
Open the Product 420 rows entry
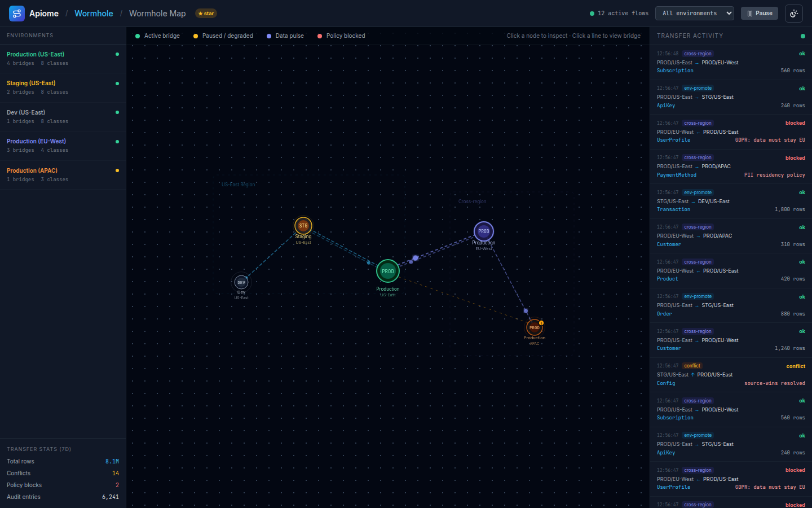coord(731,270)
